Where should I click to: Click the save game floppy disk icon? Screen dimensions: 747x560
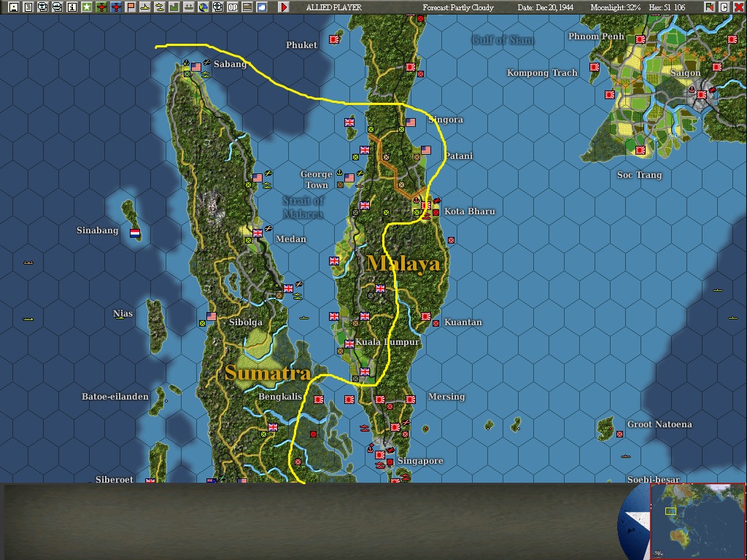coord(14,7)
